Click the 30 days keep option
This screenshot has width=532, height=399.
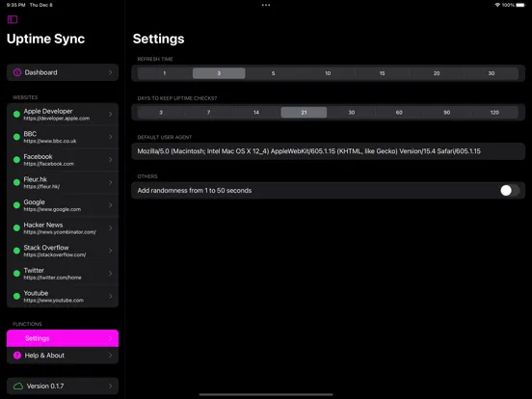pos(352,113)
